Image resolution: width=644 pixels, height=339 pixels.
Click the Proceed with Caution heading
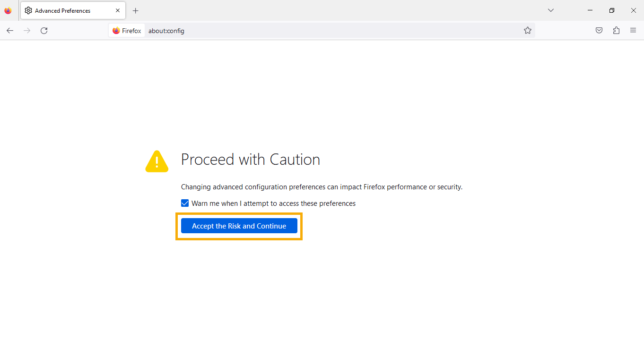pos(251,160)
